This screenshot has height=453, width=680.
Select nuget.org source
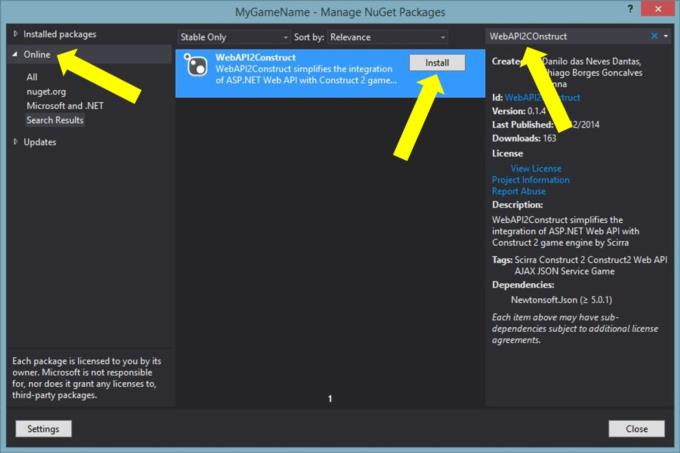tap(46, 91)
